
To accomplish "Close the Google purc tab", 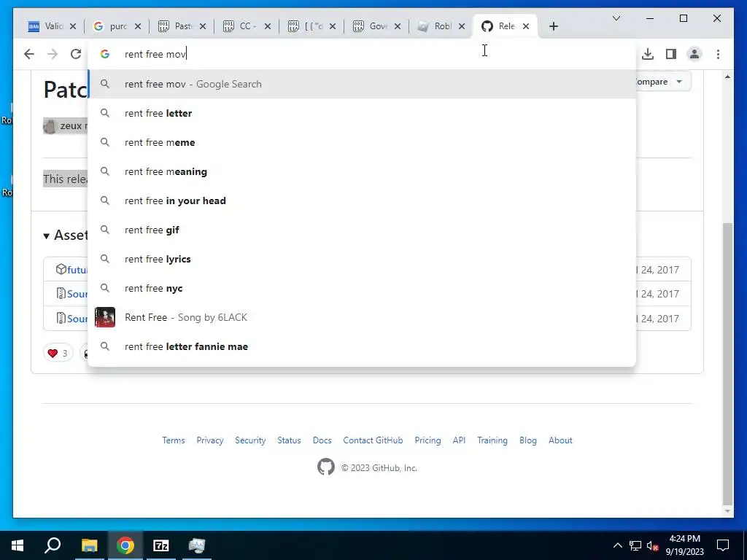I will [x=138, y=26].
